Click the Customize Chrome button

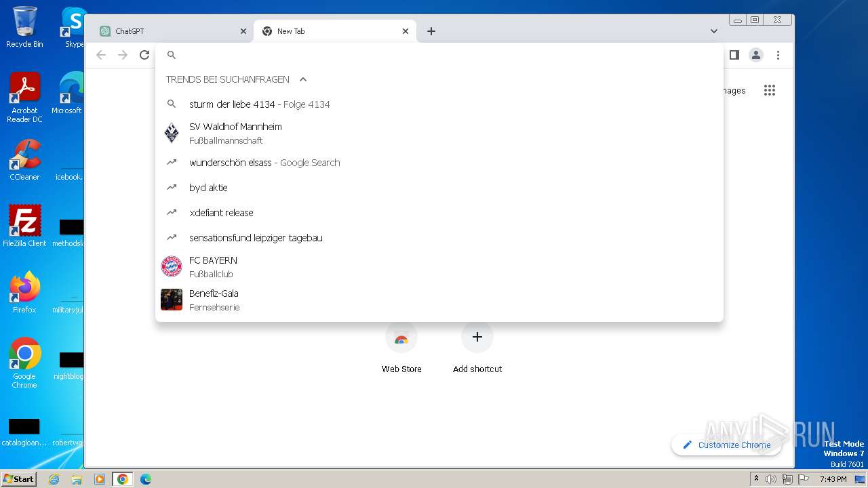tap(726, 445)
